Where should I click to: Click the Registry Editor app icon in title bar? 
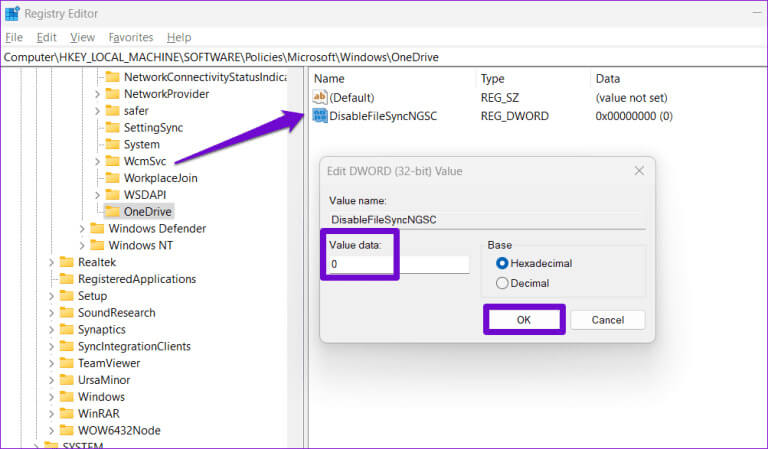click(12, 13)
